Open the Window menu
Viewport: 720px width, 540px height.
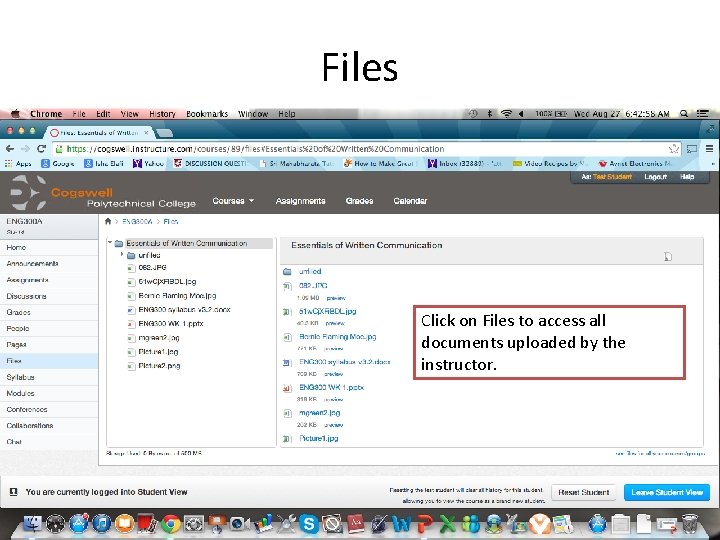tap(253, 114)
